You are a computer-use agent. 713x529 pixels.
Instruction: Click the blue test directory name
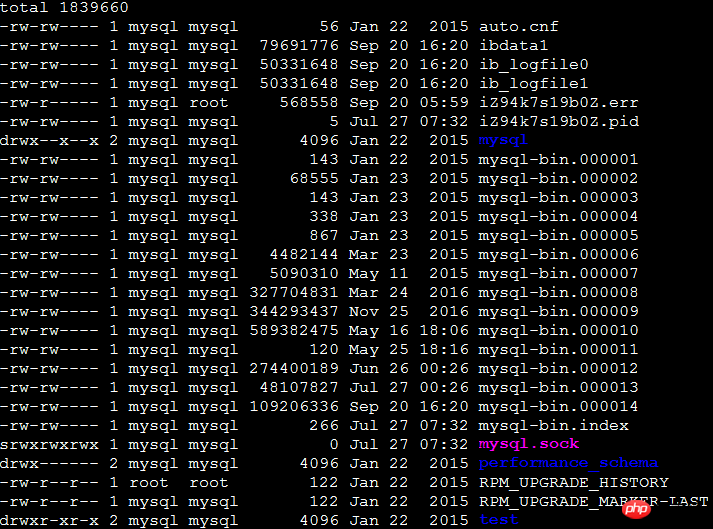coord(498,520)
